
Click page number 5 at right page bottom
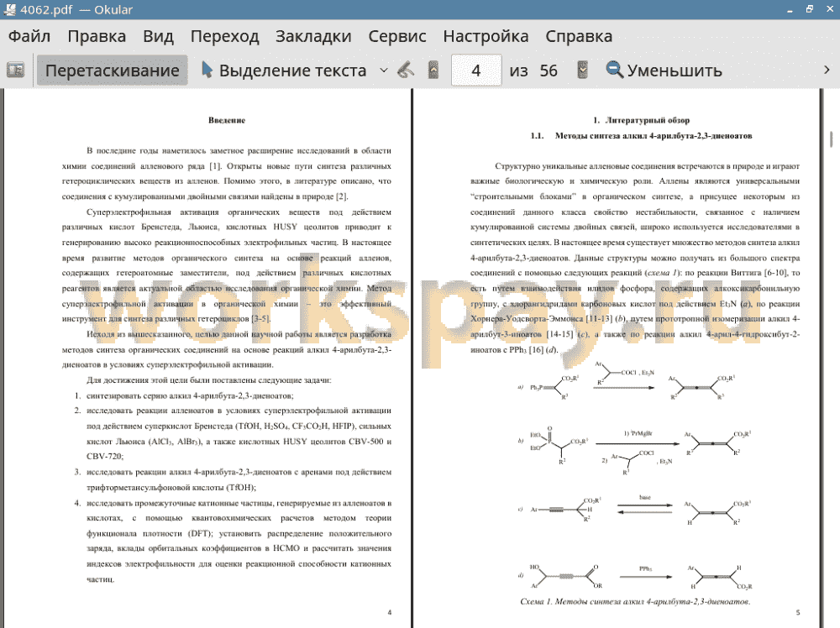798,612
